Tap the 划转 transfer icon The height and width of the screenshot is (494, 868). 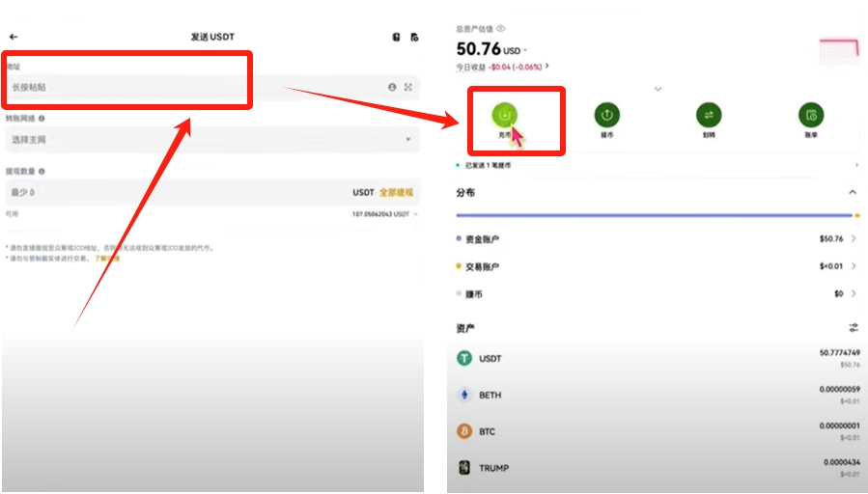tap(709, 115)
